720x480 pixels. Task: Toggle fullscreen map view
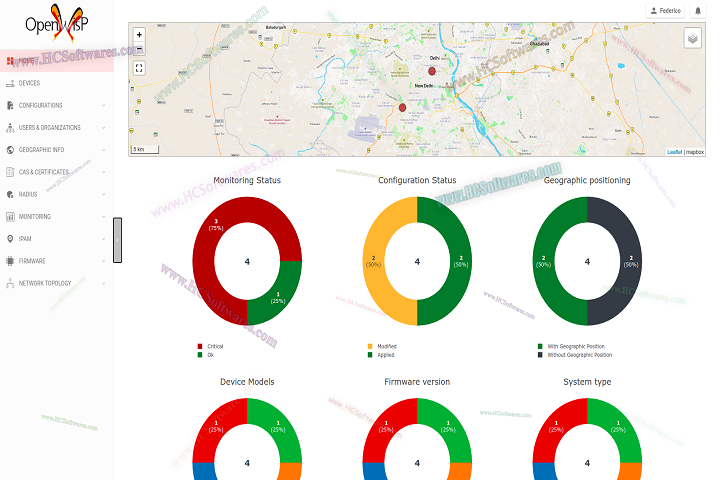coord(139,68)
